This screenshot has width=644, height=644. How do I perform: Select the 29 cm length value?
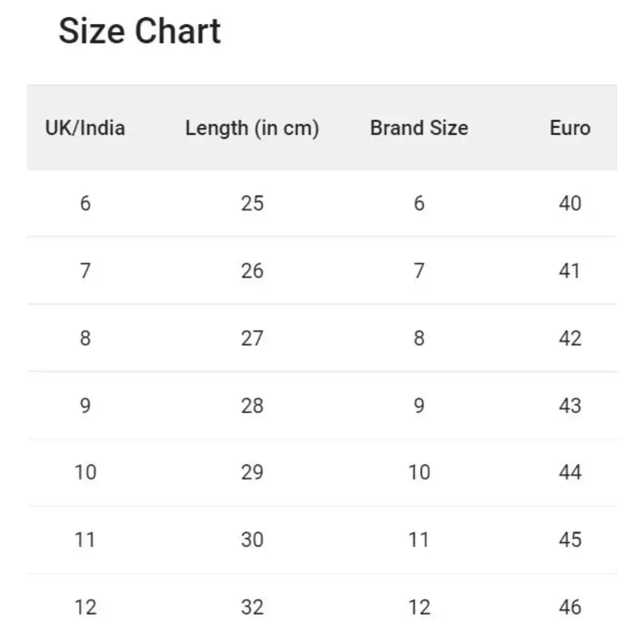[x=252, y=472]
